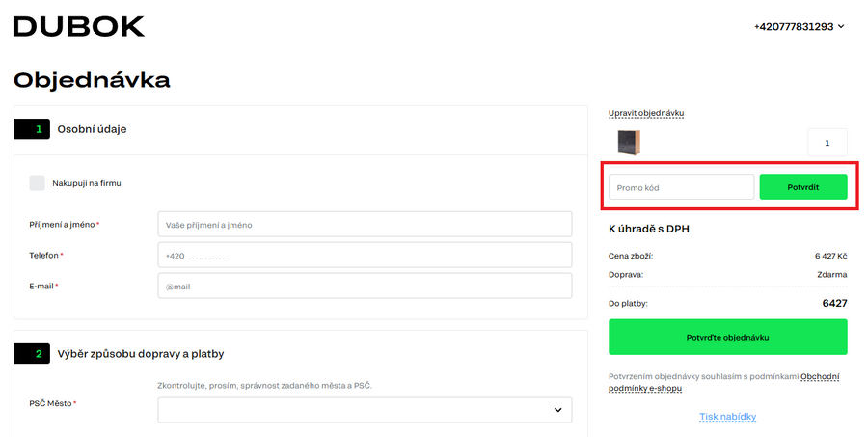The height and width of the screenshot is (437, 868).
Task: Expand the PSČ Město dropdown
Action: [365, 410]
